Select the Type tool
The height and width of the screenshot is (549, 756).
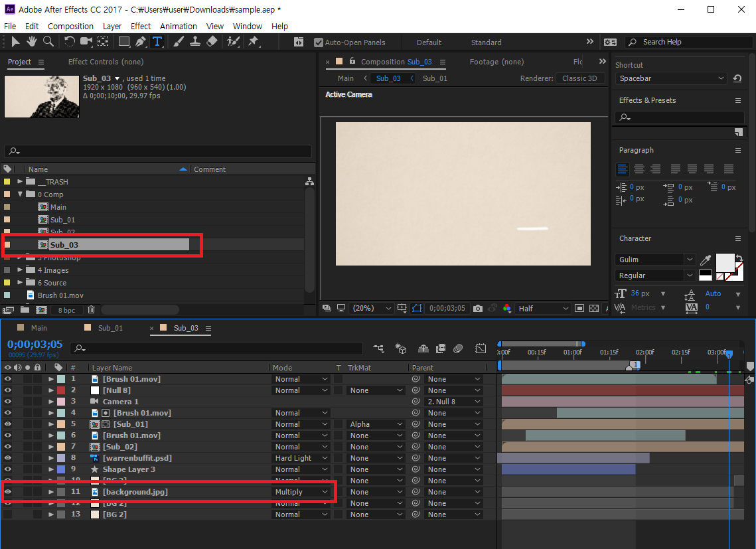(x=157, y=41)
